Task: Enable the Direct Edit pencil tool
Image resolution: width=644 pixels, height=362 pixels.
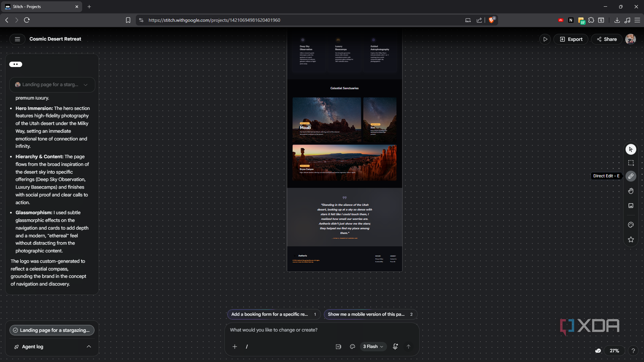Action: click(631, 176)
